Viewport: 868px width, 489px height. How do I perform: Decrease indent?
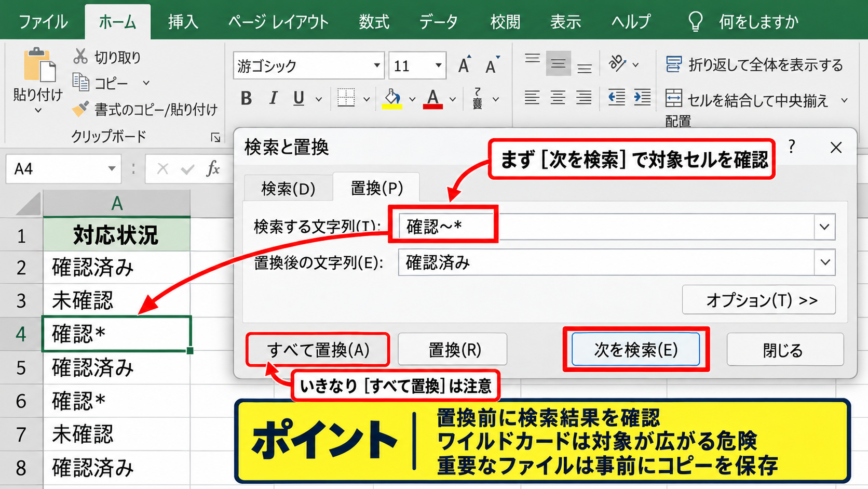tap(617, 97)
